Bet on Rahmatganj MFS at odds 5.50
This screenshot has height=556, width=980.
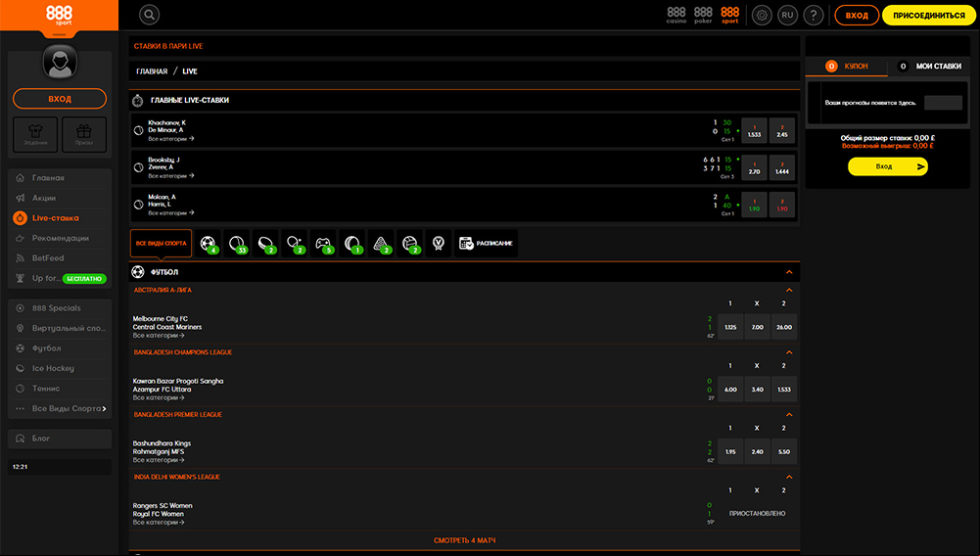784,451
